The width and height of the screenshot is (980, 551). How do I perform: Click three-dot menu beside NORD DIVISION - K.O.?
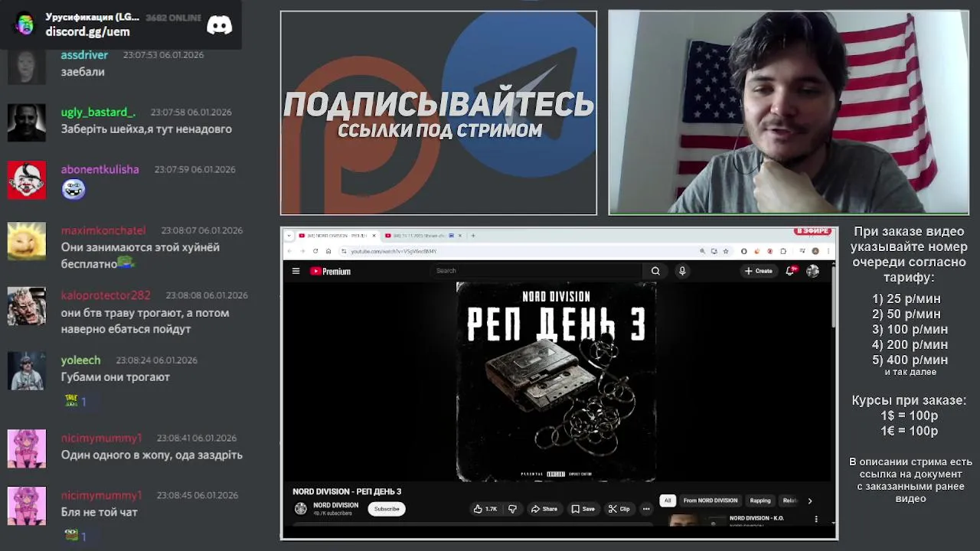coord(816,520)
